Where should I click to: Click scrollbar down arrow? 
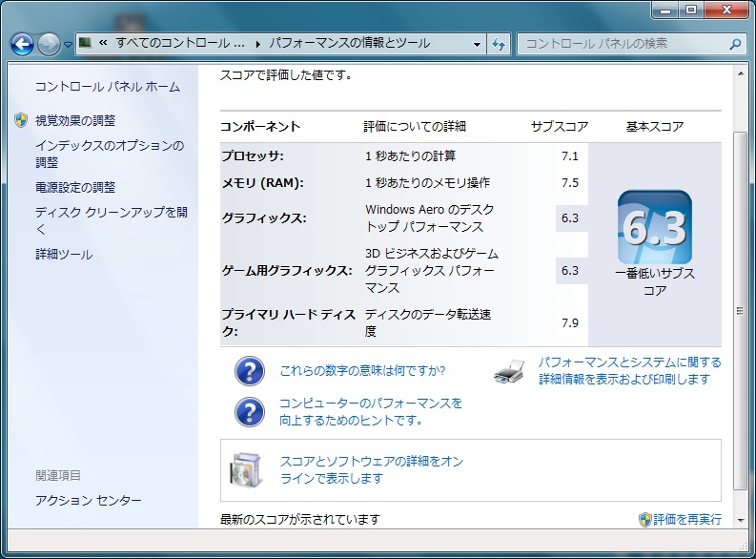point(740,521)
